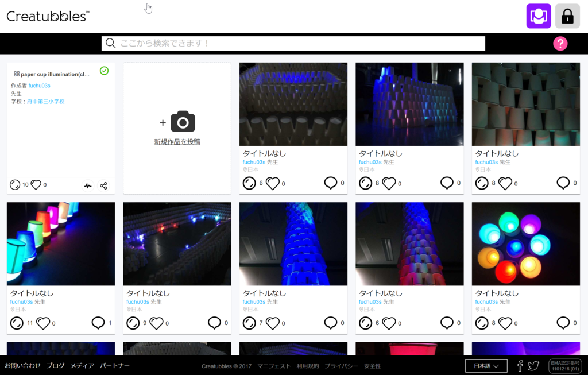Open thumbnail of rainbow glowing cups in a row
This screenshot has width=588, height=375.
click(x=61, y=244)
